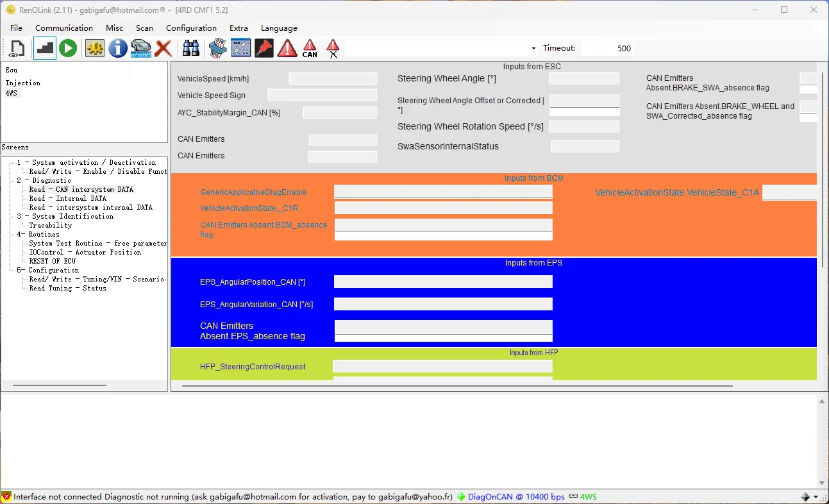This screenshot has height=504, width=829.
Task: Open the Communication menu
Action: pyautogui.click(x=64, y=28)
